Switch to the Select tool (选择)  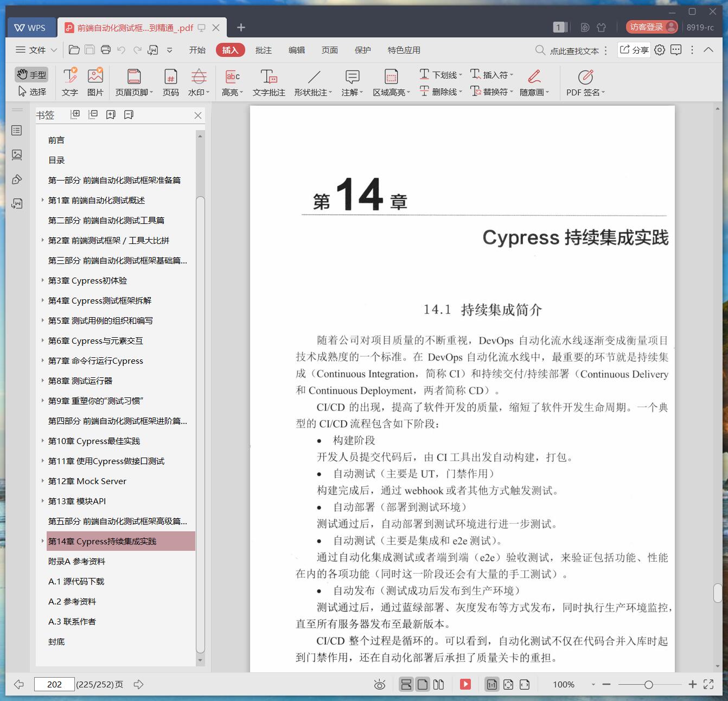(31, 92)
